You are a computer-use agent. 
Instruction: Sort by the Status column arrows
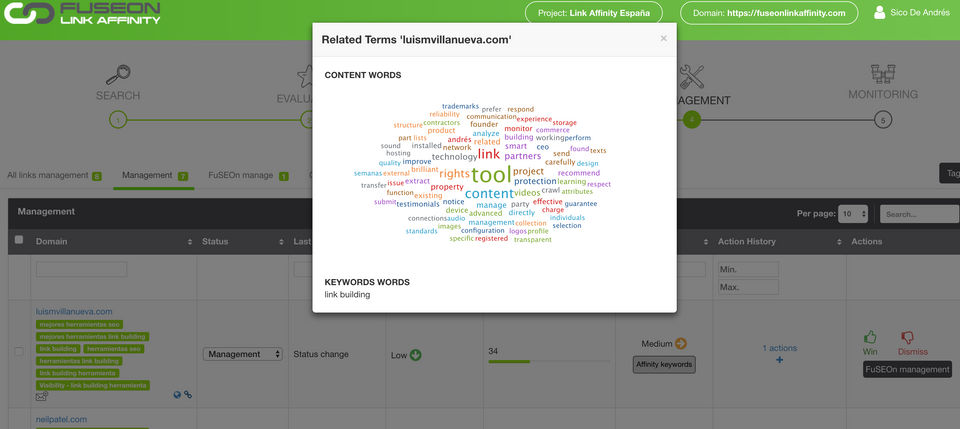pos(281,242)
